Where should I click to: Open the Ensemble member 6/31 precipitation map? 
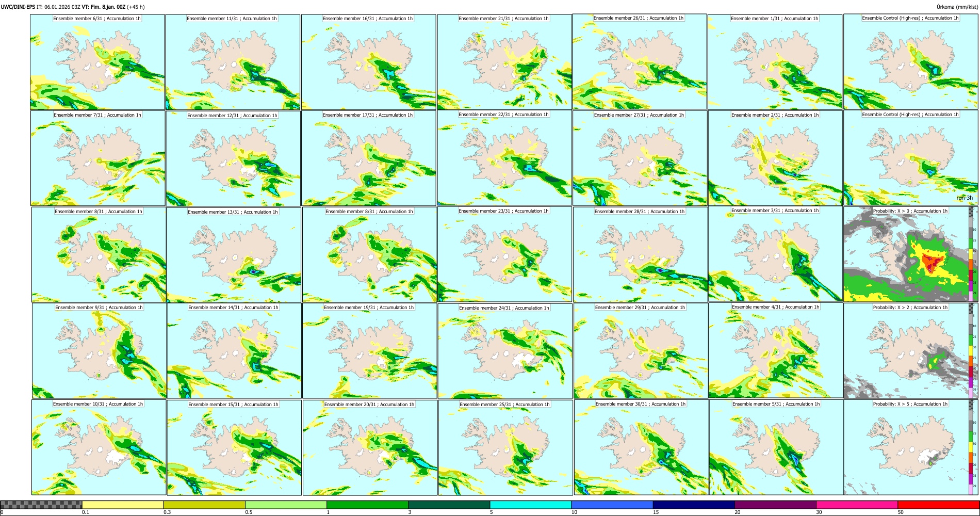(97, 62)
